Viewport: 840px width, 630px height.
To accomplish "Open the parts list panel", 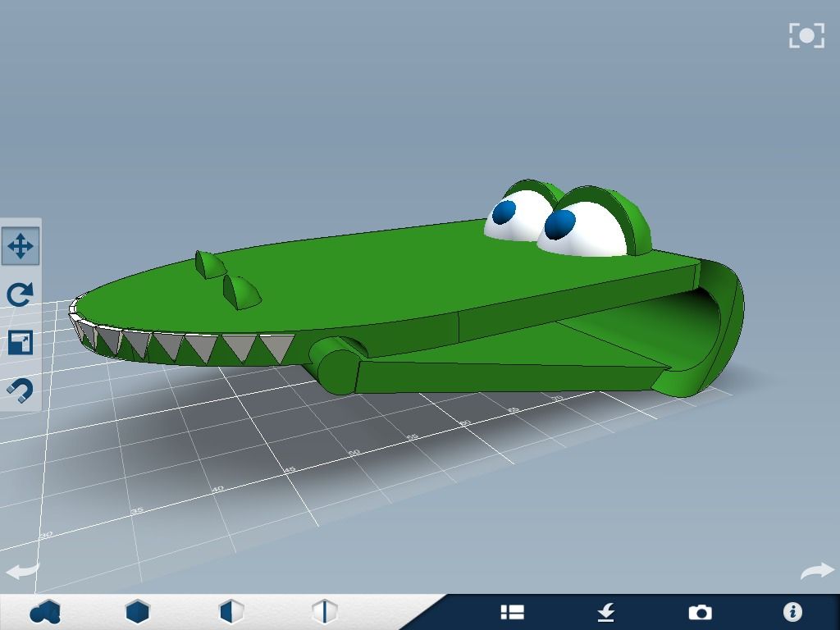I will (x=511, y=610).
